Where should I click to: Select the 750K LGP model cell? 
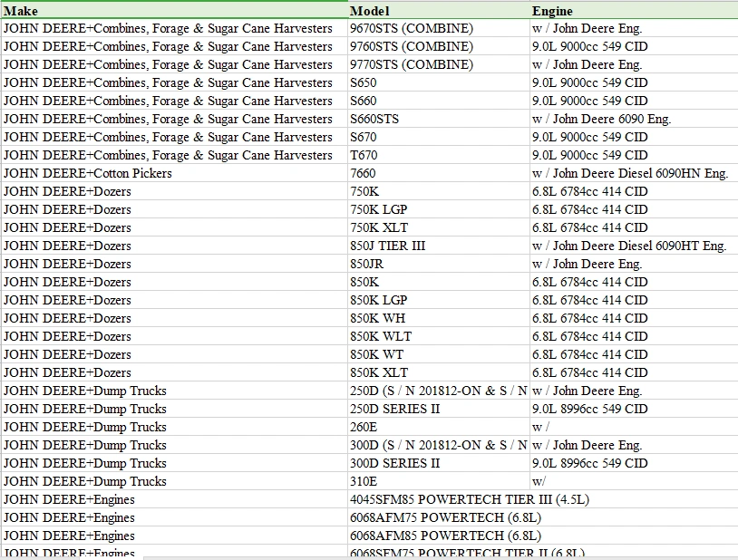point(439,209)
